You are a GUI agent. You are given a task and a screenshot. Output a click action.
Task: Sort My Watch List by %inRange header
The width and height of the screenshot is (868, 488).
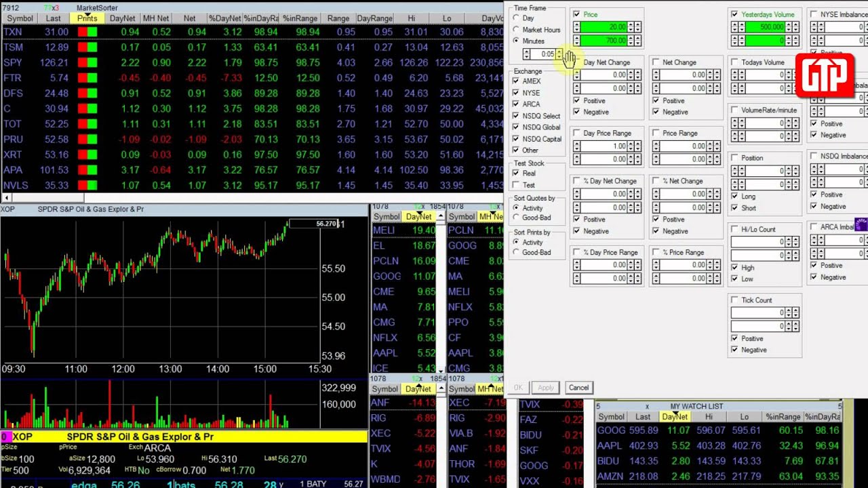(x=783, y=417)
